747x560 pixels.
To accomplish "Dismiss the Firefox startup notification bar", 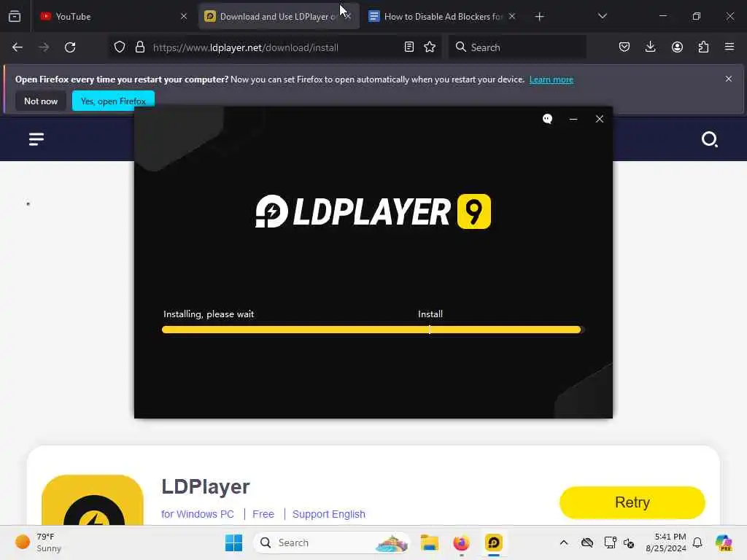I will pyautogui.click(x=729, y=79).
